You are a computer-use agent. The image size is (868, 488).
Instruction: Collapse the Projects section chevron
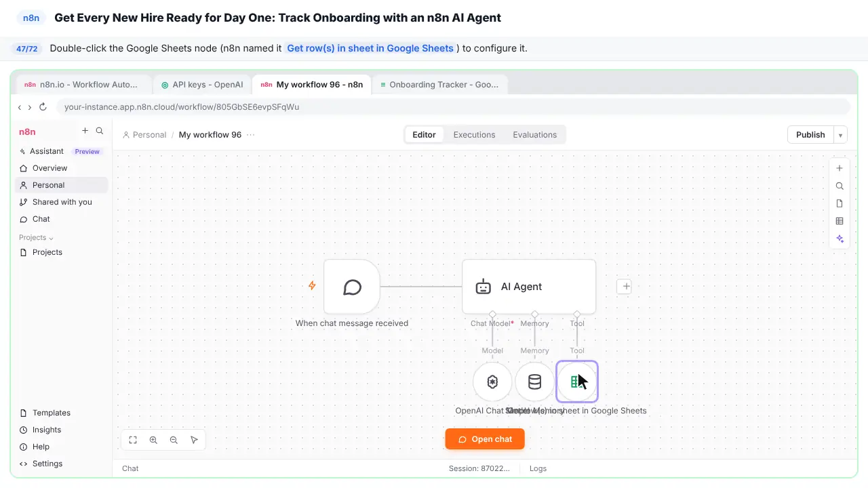pos(52,238)
